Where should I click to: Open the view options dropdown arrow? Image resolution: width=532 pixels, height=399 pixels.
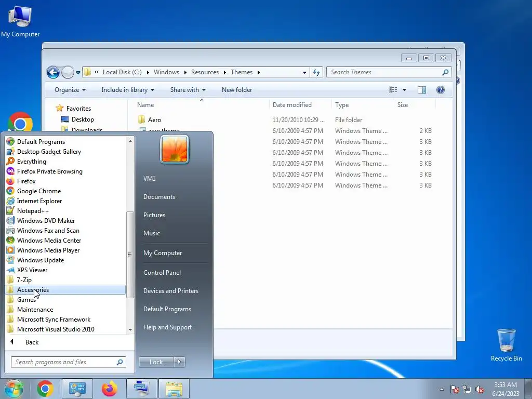pos(404,90)
